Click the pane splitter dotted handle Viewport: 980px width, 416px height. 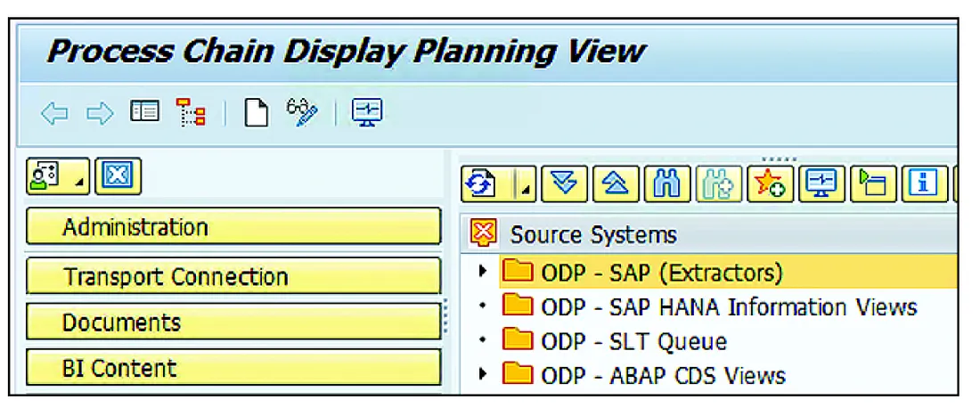[x=445, y=315]
